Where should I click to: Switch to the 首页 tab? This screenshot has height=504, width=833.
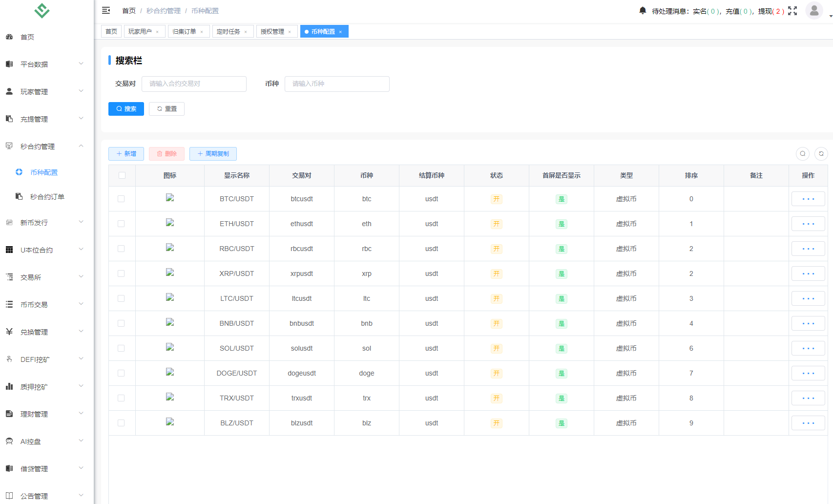111,32
